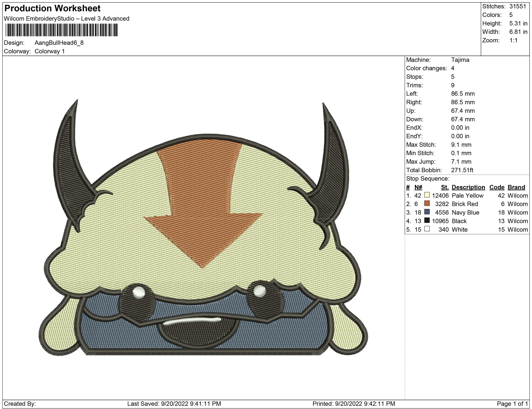The height and width of the screenshot is (409, 532).
Task: Select the White thread swatch
Action: click(x=427, y=229)
